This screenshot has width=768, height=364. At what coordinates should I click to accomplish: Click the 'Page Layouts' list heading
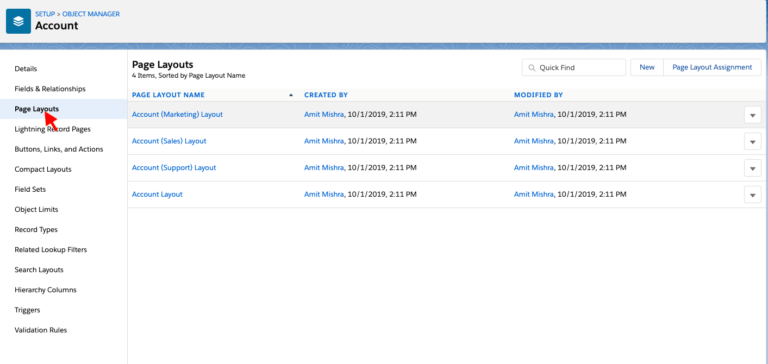163,65
